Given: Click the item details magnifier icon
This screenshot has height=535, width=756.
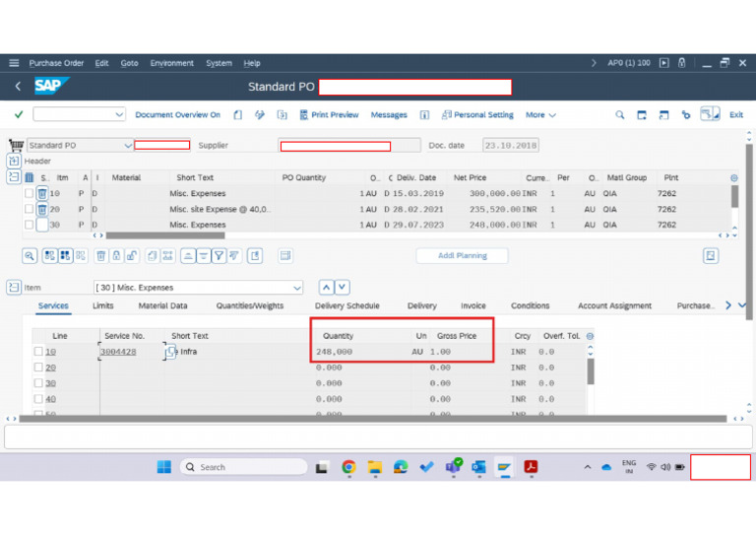Looking at the screenshot, I should [x=30, y=256].
